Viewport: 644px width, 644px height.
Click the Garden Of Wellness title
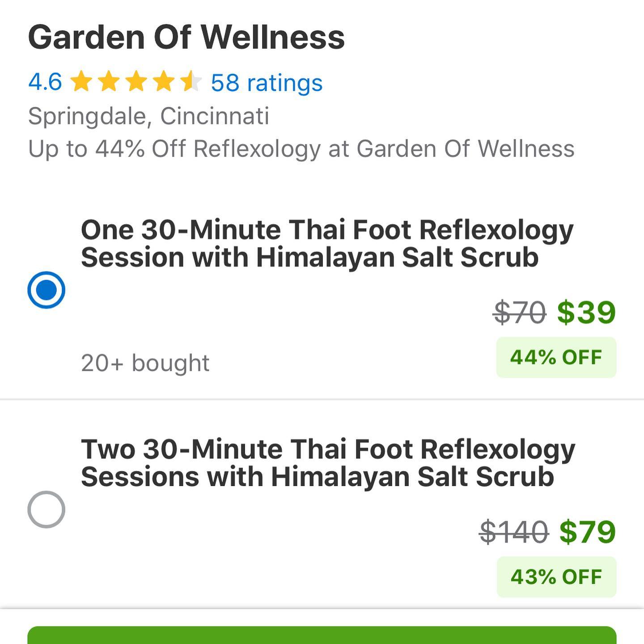186,37
